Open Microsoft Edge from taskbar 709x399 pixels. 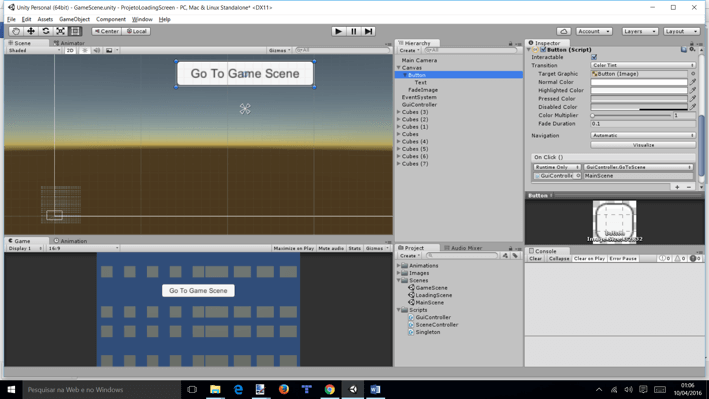click(238, 390)
